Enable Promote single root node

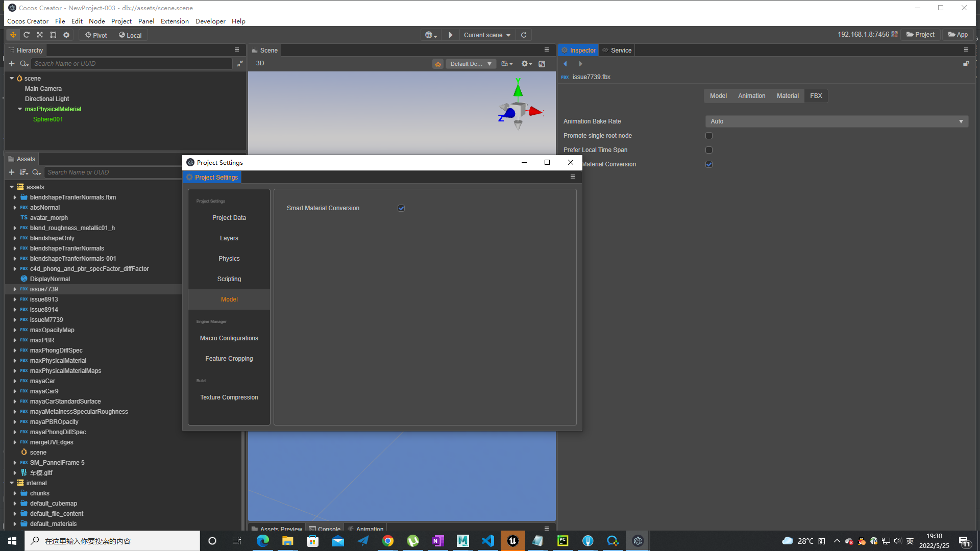click(x=709, y=136)
